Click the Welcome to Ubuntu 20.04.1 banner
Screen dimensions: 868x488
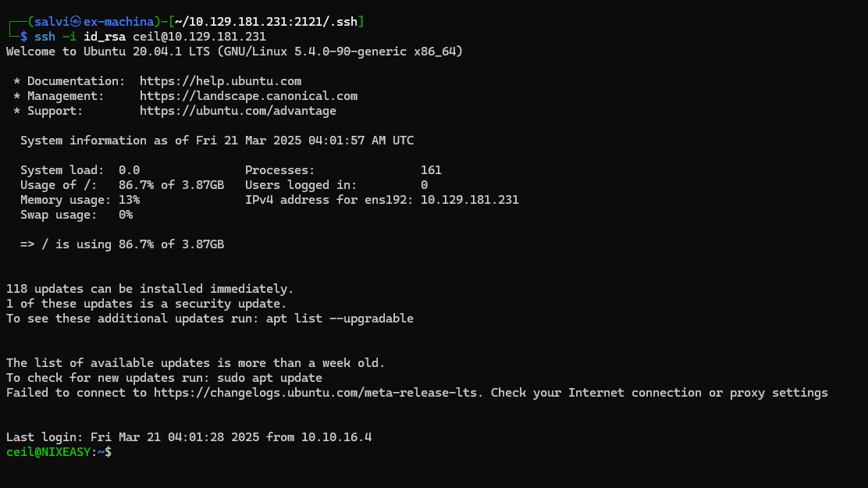click(234, 52)
